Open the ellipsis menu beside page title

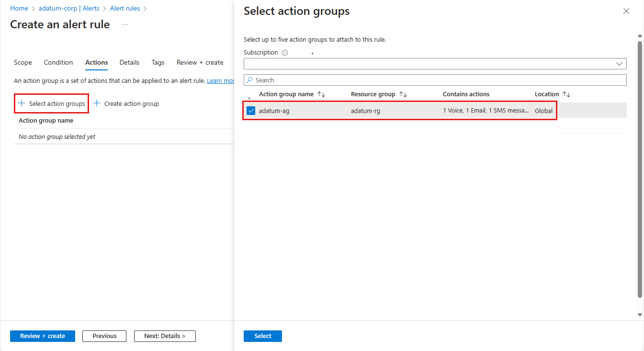(125, 24)
